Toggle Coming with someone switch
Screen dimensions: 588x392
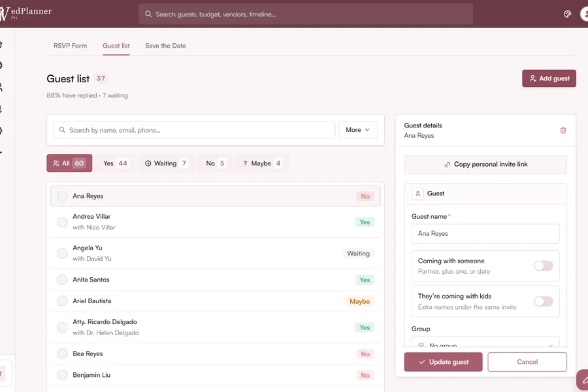(x=544, y=266)
